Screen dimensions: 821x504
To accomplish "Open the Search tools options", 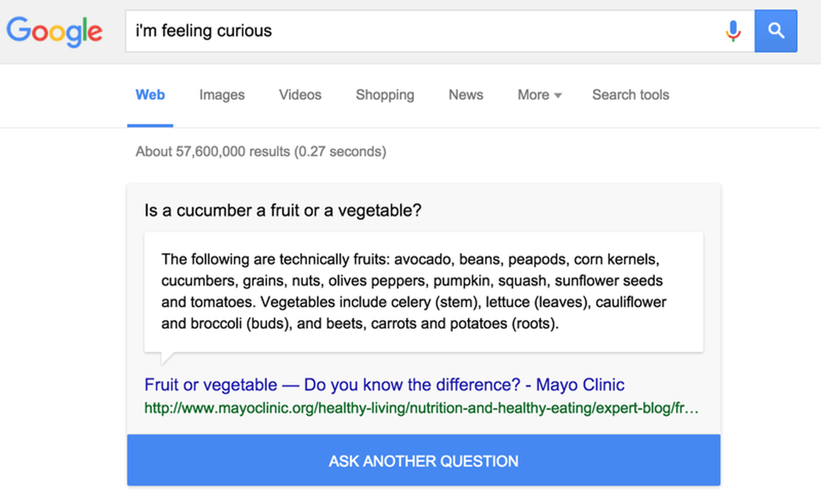I will pyautogui.click(x=630, y=95).
